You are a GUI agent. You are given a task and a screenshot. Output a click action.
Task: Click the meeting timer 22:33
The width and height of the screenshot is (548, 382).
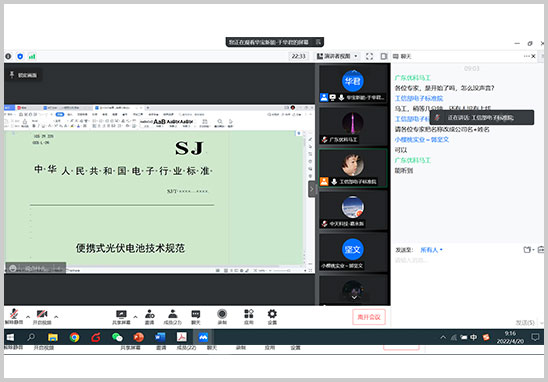298,56
